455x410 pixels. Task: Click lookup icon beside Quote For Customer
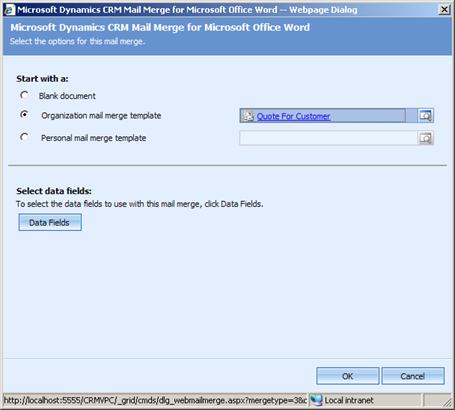[x=425, y=116]
